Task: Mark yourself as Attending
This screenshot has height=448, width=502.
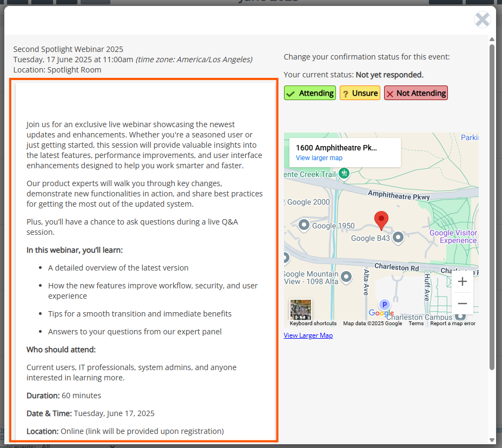Action: [310, 93]
